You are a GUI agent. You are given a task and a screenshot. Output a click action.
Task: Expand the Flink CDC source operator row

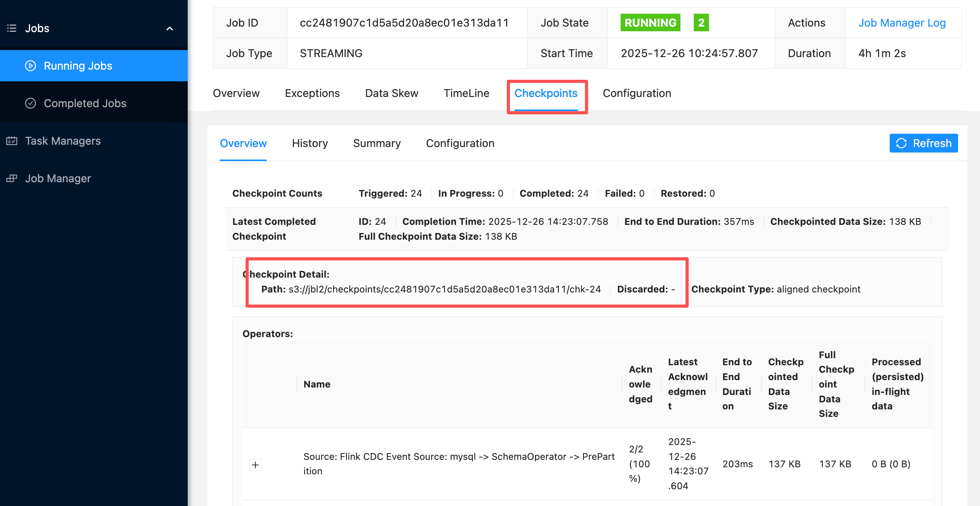point(255,465)
